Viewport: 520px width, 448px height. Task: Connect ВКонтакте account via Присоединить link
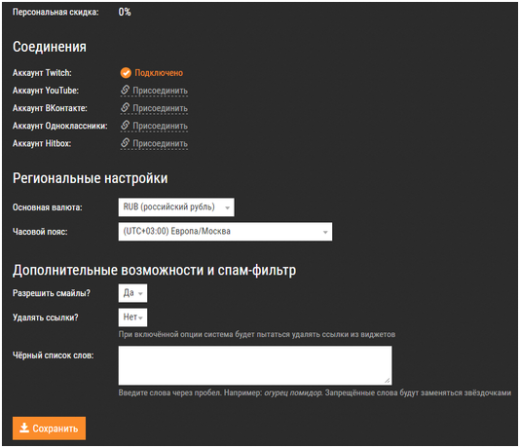click(160, 108)
